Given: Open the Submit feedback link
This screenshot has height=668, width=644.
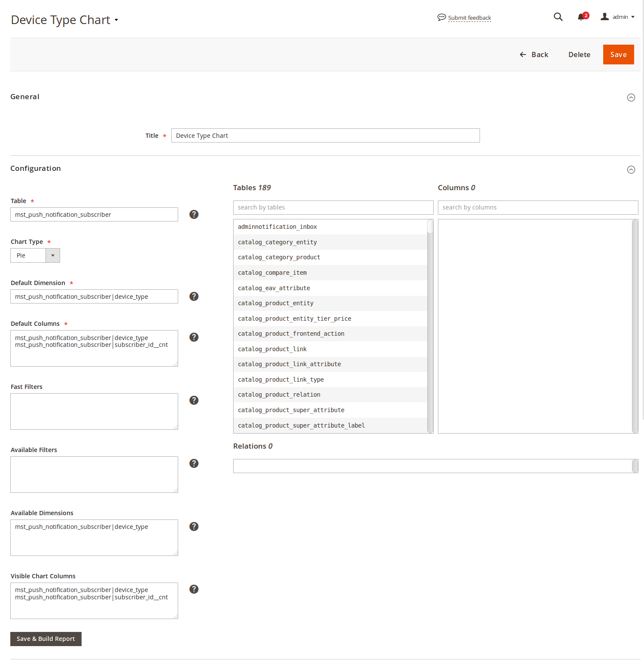Looking at the screenshot, I should coord(469,18).
